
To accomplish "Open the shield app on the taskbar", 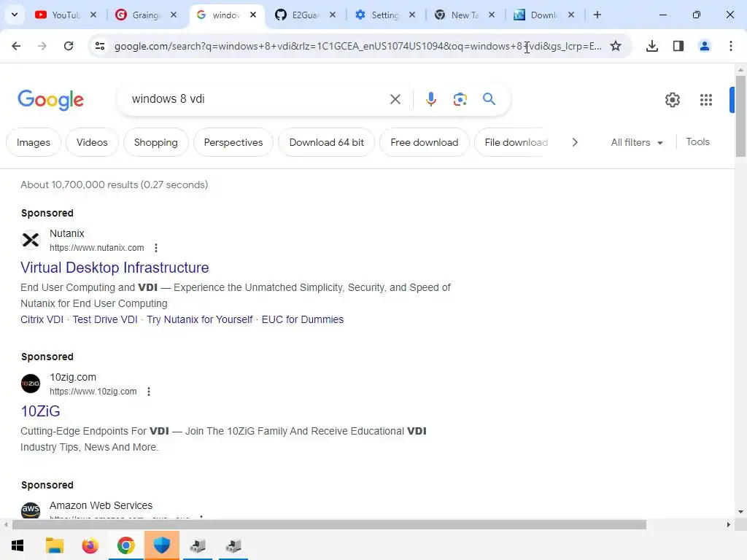I will (161, 545).
